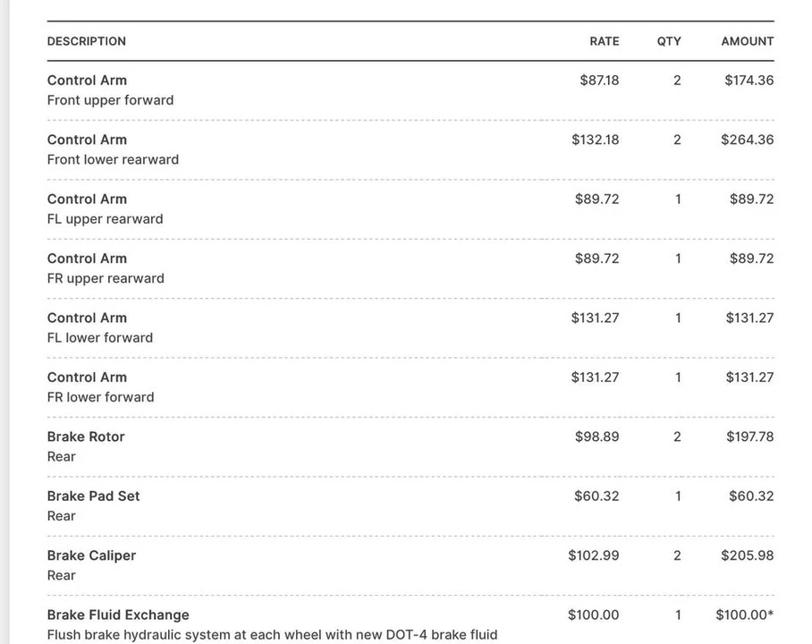Screen dimensions: 812x644
Task: Click the Brake Fluid Exchange item title
Action: 118,615
